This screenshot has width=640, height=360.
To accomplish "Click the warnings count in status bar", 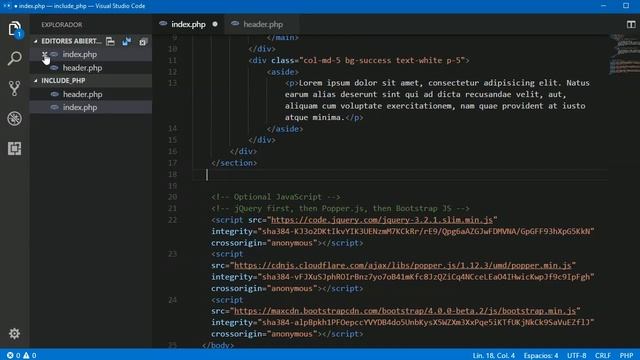I will [x=30, y=356].
